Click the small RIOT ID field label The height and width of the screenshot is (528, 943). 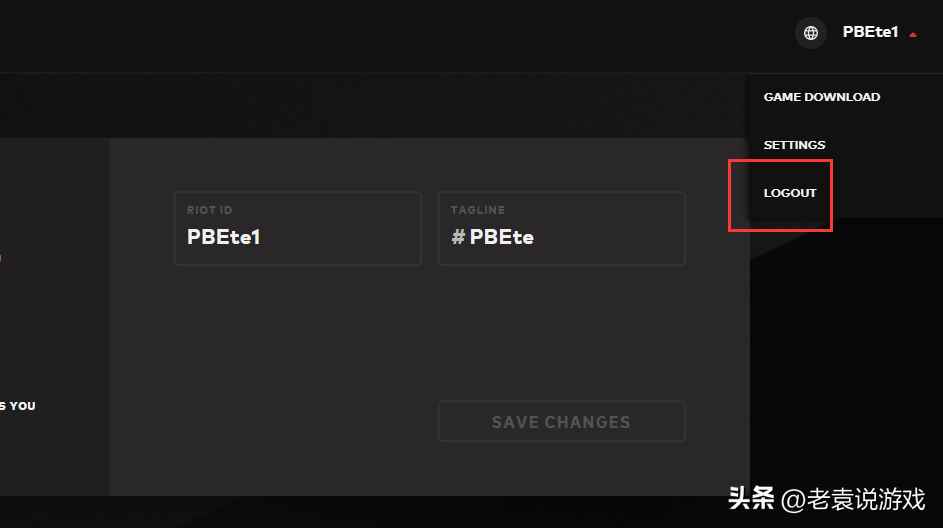[210, 210]
